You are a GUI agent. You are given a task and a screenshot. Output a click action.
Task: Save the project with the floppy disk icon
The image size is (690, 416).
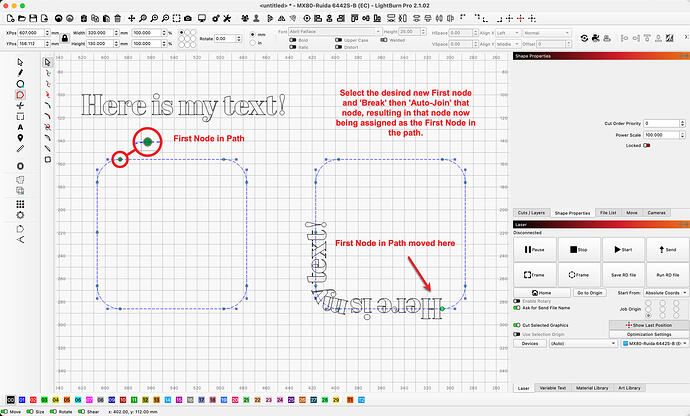coord(33,18)
